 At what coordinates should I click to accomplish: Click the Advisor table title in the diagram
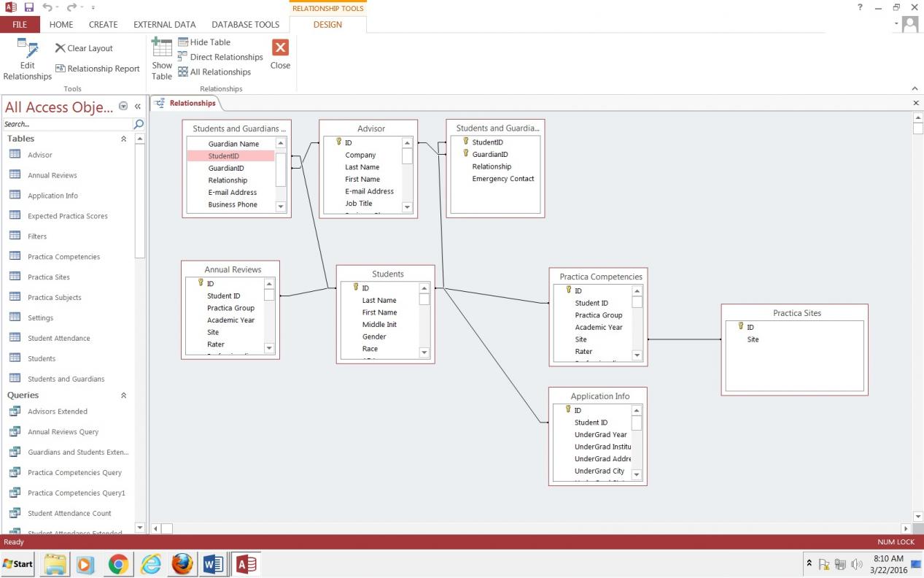point(371,128)
